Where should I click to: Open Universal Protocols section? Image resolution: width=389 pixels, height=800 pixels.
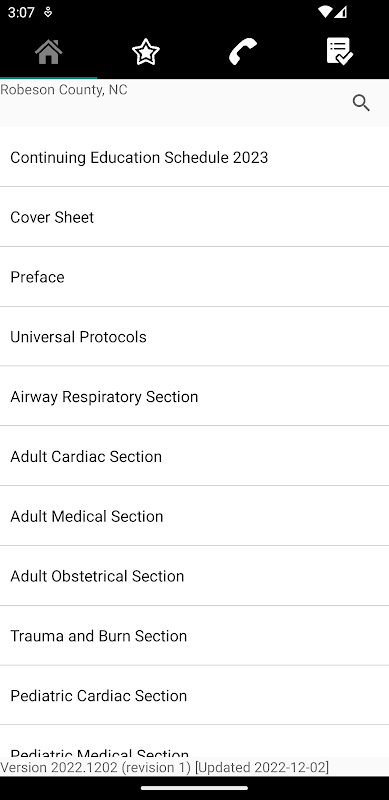(194, 336)
